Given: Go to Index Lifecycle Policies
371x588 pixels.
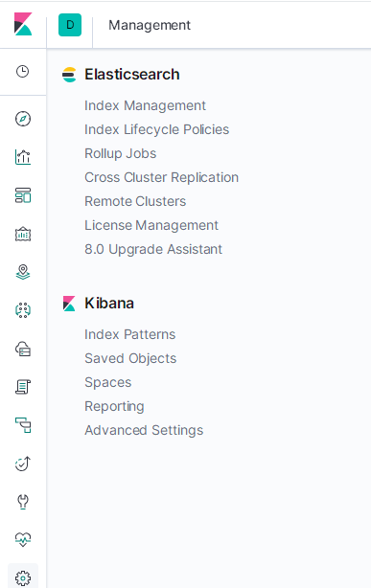Looking at the screenshot, I should coord(156,129).
